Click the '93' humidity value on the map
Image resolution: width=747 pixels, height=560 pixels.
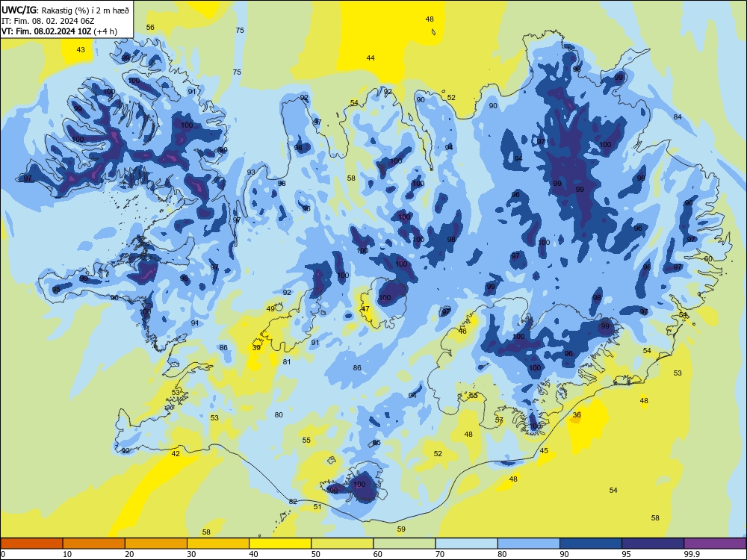[x=251, y=172]
